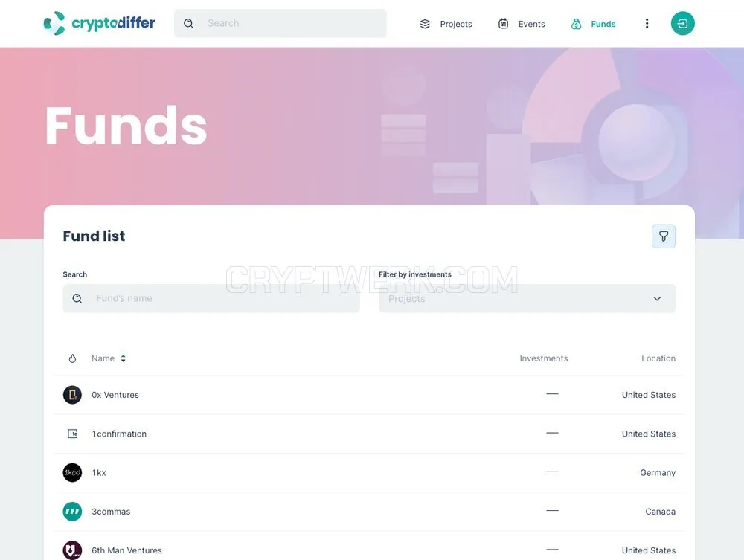This screenshot has width=744, height=560.
Task: Click the flame trending column icon
Action: 72,358
